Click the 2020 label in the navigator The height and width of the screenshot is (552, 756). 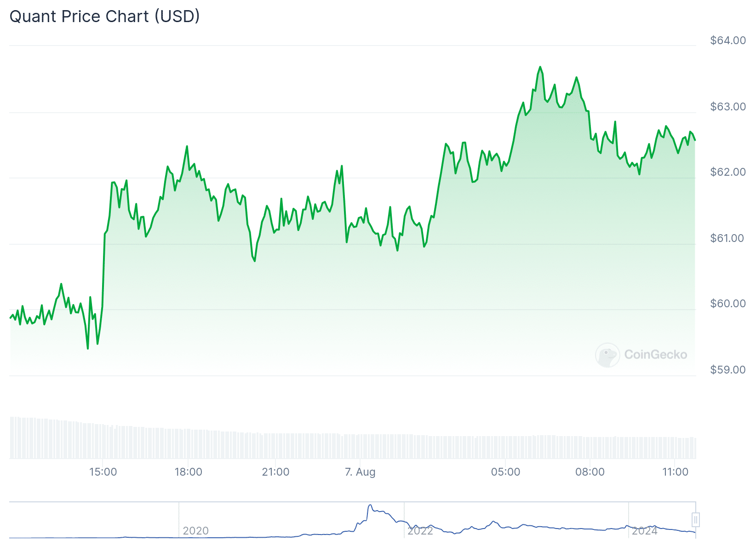195,531
